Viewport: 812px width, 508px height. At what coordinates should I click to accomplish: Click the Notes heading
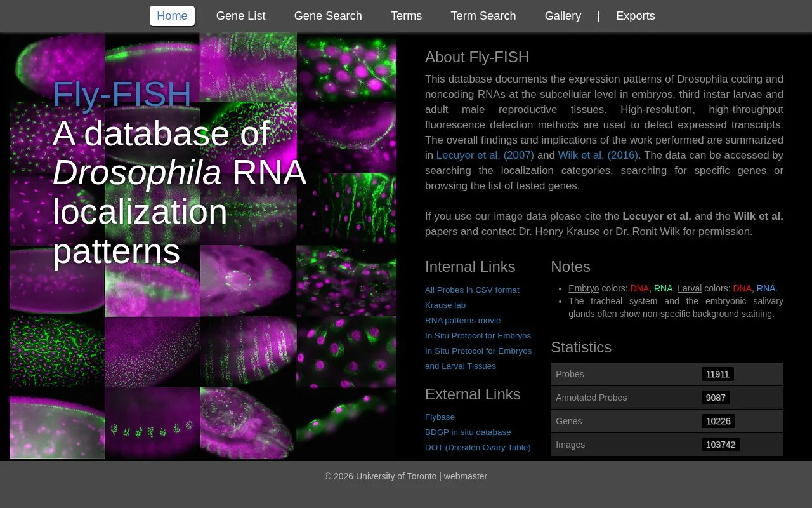pos(570,267)
